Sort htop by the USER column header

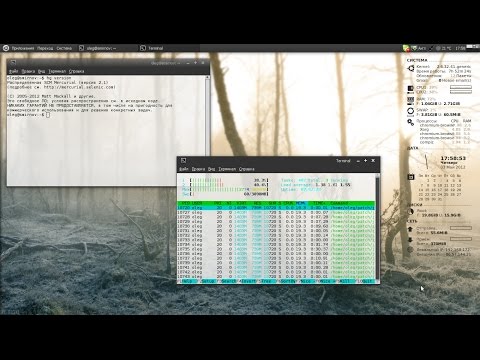(197, 203)
